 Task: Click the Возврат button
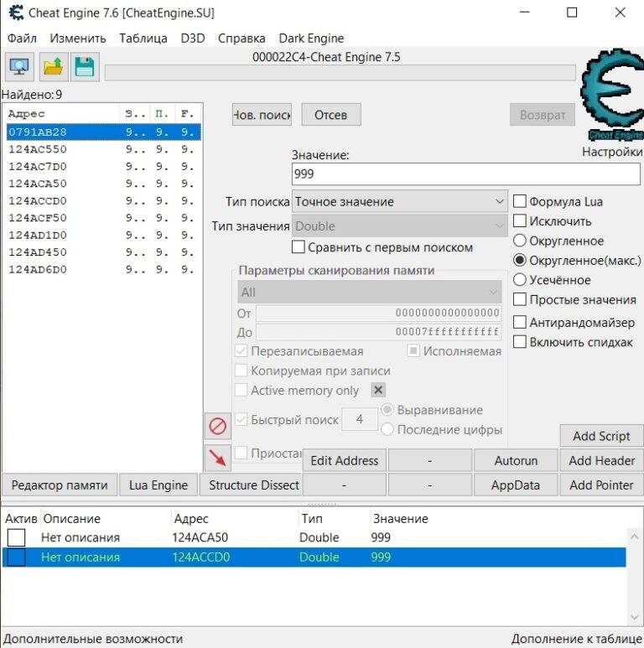pos(543,115)
